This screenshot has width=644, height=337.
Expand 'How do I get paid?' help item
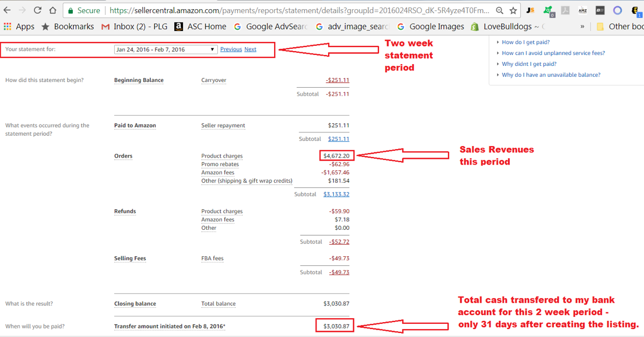(x=525, y=42)
